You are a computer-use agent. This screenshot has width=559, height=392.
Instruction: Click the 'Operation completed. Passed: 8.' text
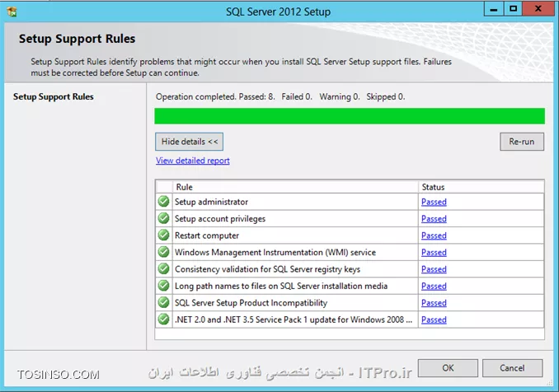[x=215, y=97]
